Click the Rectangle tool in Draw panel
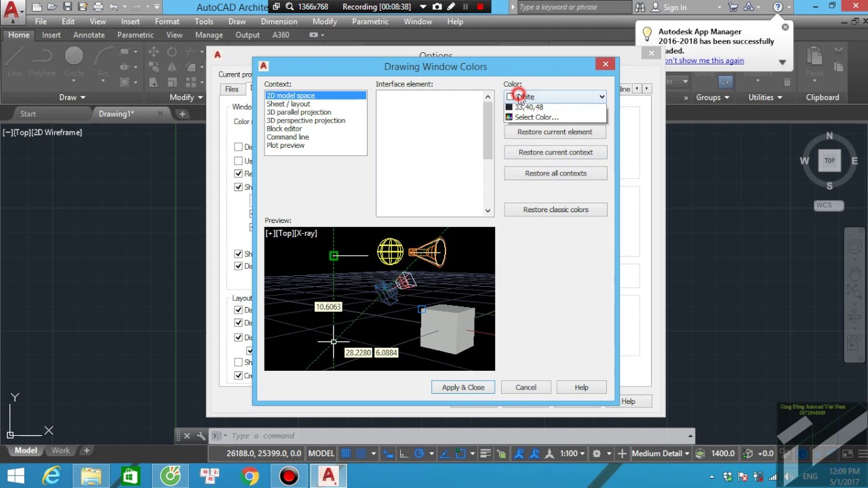 (x=124, y=52)
